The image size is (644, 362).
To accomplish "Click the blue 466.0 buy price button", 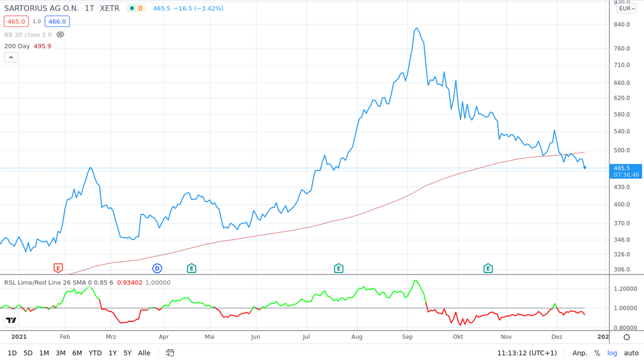I will 57,21.
